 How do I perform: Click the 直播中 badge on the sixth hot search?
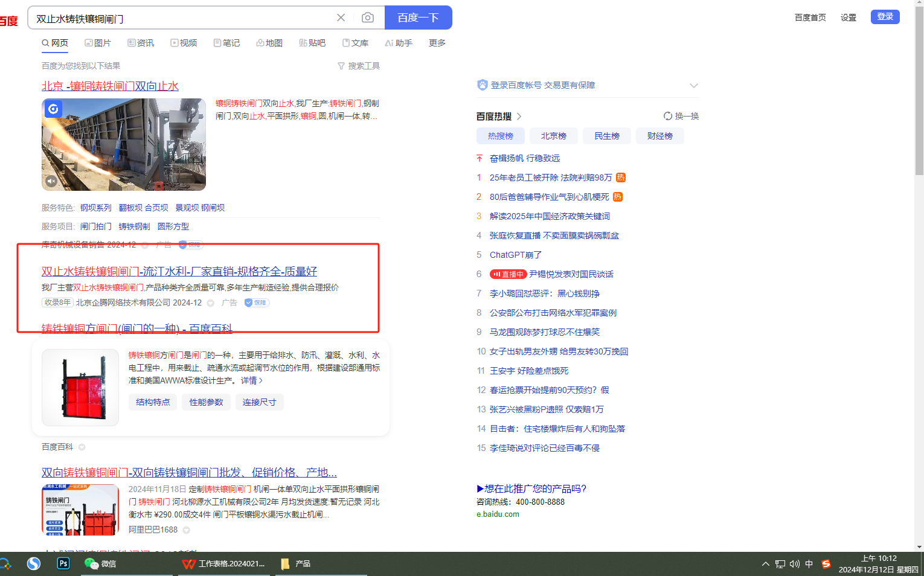[508, 274]
